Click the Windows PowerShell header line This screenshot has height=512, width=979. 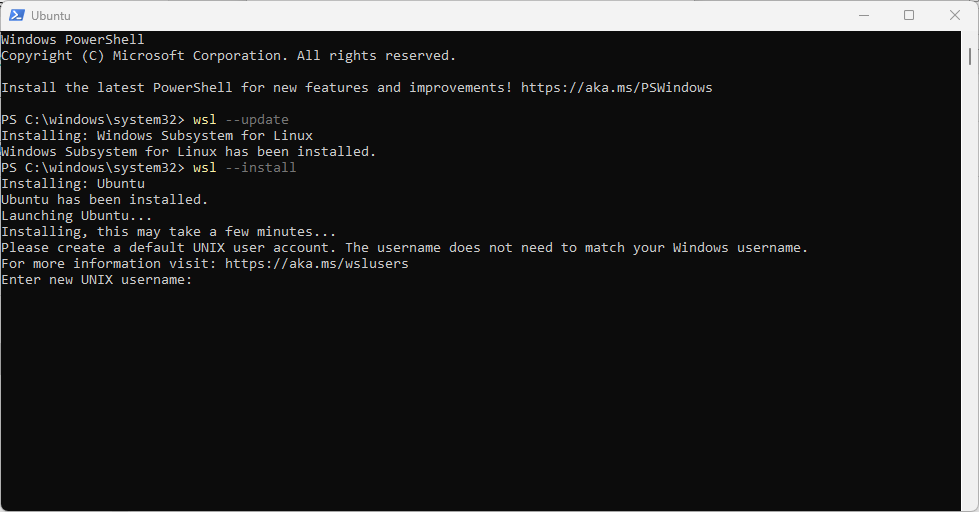point(72,40)
